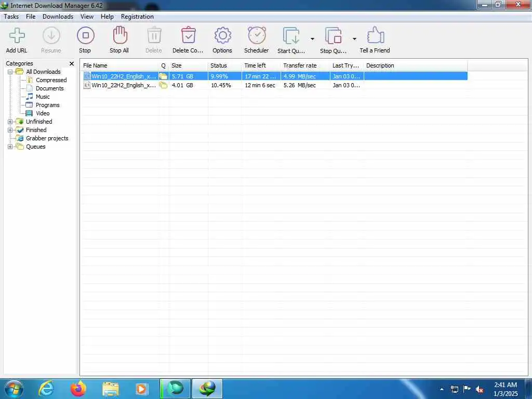The image size is (532, 399).
Task: Select the Music category
Action: click(x=43, y=97)
